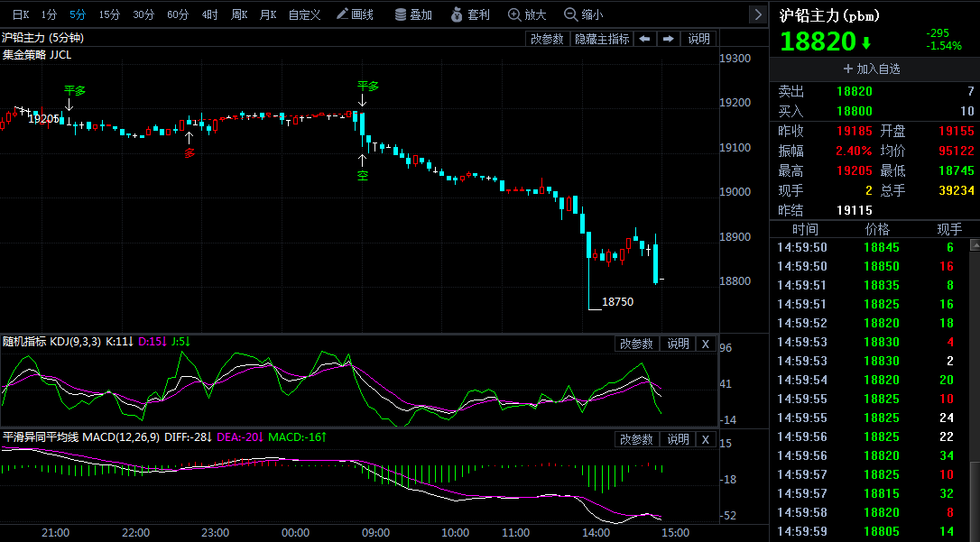This screenshot has height=542, width=980.
Task: Click the 总手 value 39234
Action: click(x=957, y=190)
